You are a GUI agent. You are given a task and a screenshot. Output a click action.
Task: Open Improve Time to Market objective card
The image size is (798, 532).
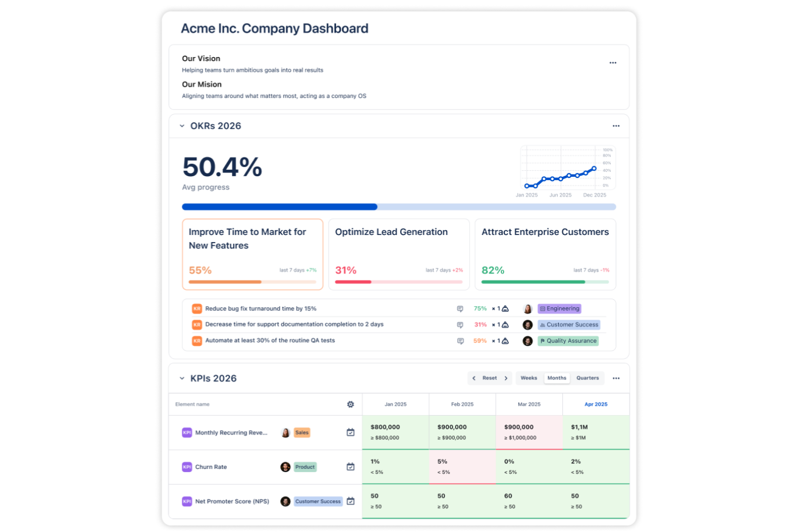pyautogui.click(x=252, y=254)
